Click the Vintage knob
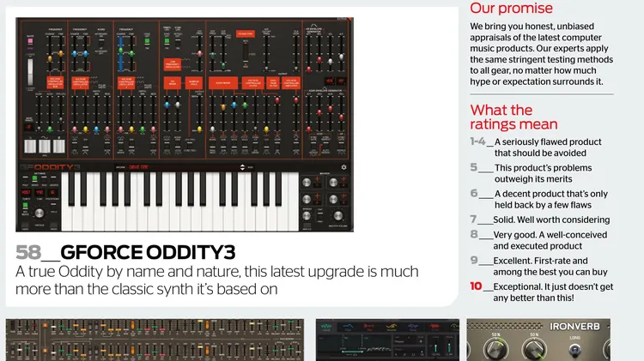644x361 pixels. click(x=39, y=214)
